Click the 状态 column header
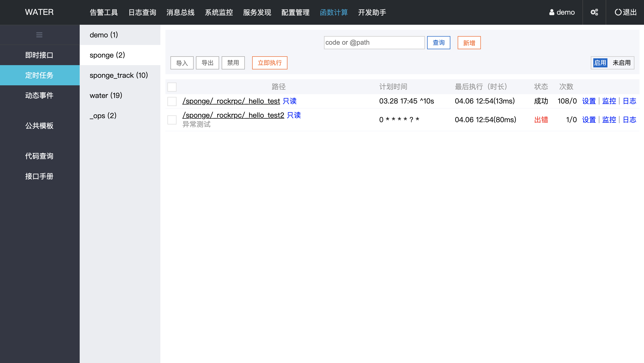644x363 pixels. [x=541, y=87]
